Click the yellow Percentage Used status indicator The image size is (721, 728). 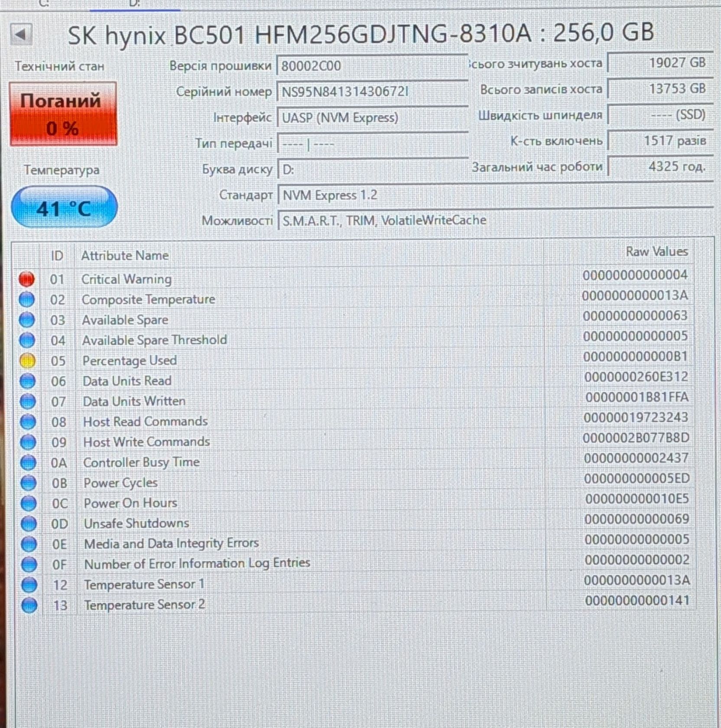tap(27, 361)
